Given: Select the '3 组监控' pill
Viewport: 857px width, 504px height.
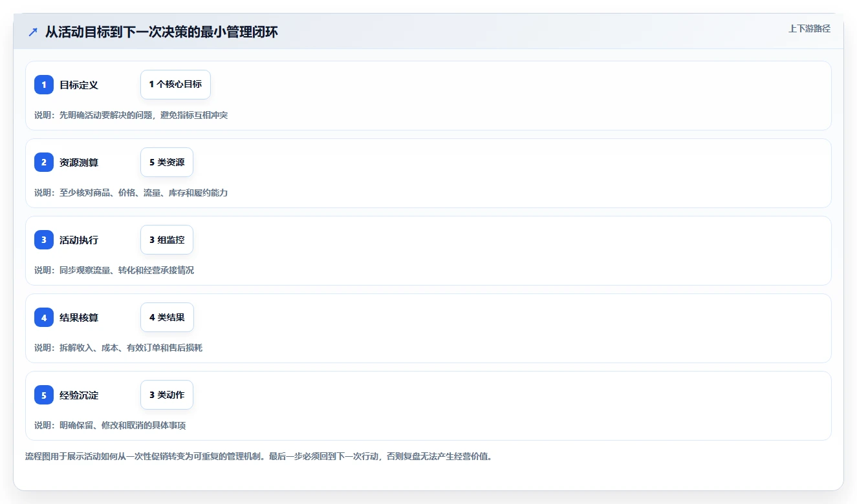Looking at the screenshot, I should tap(167, 240).
